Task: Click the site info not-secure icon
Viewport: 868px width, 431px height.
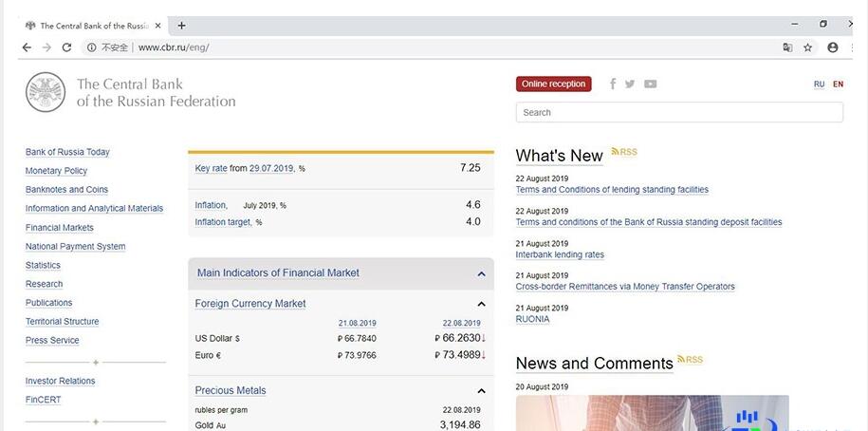Action: (91, 47)
